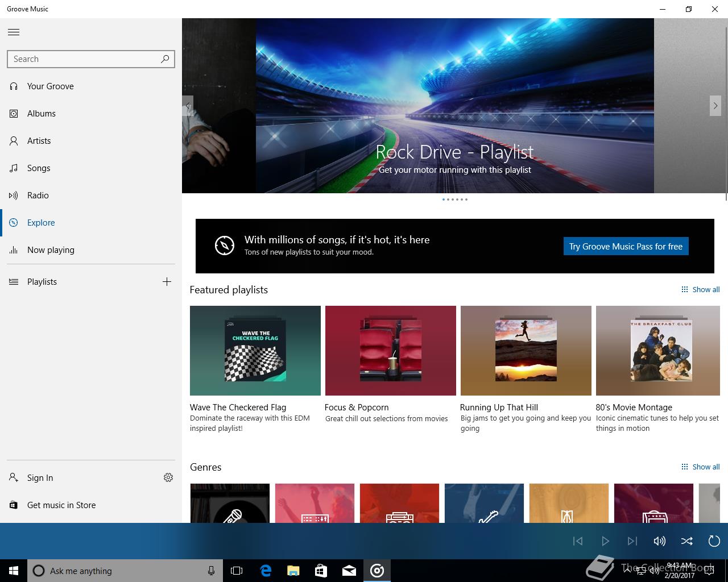
Task: Open Rock Drive - Playlist banner
Action: pos(455,106)
